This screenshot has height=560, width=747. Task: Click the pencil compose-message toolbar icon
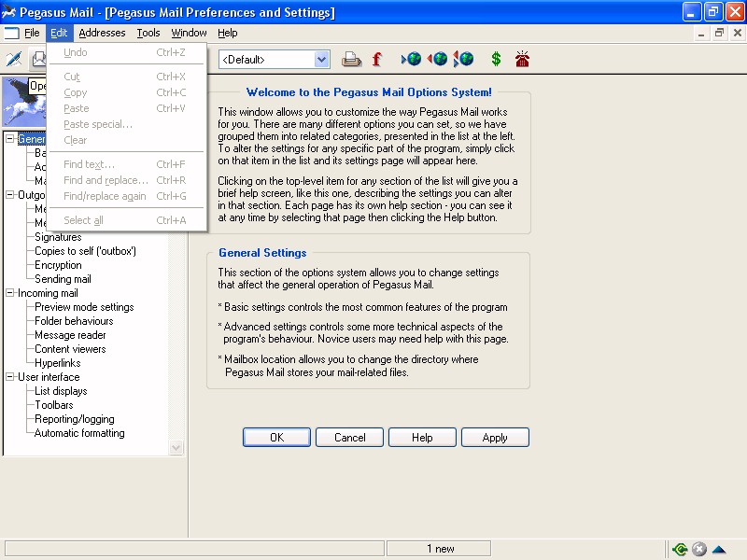(14, 59)
